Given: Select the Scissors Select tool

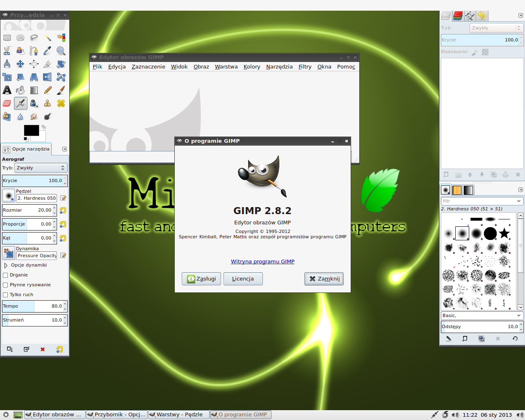Looking at the screenshot, I should (x=7, y=51).
